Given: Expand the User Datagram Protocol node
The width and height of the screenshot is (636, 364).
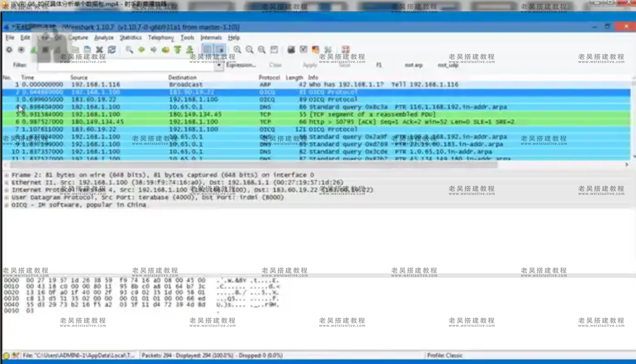Looking at the screenshot, I should 6,198.
